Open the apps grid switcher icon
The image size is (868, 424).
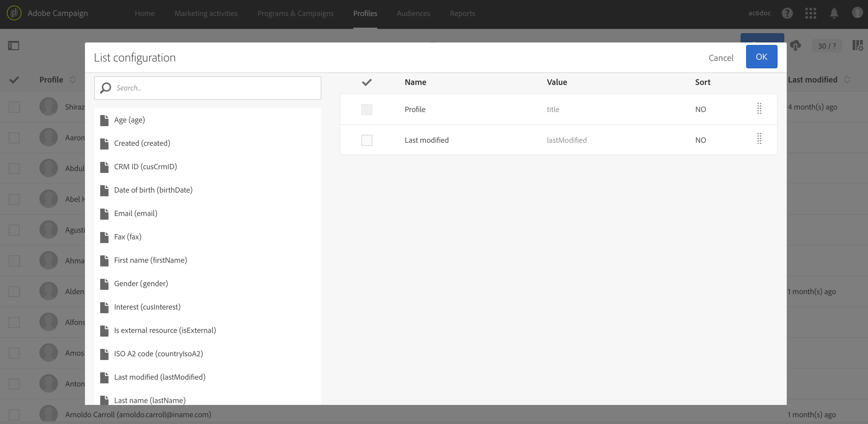point(810,13)
